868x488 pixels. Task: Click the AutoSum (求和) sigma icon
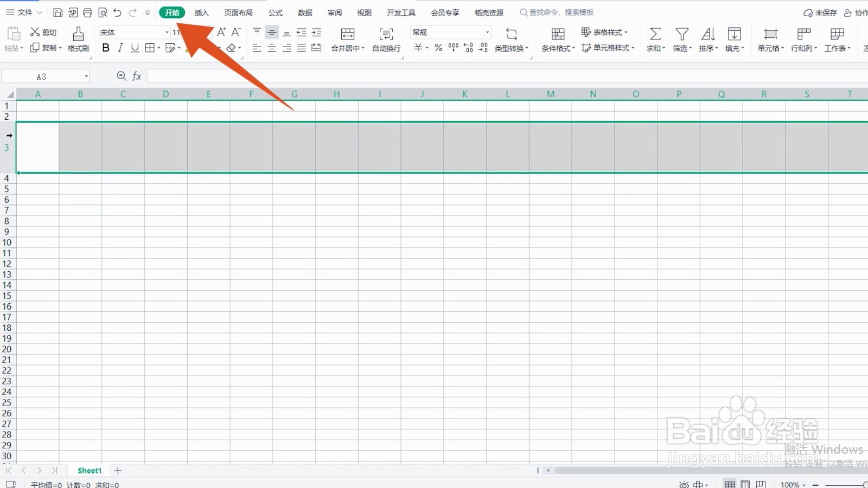tap(655, 34)
